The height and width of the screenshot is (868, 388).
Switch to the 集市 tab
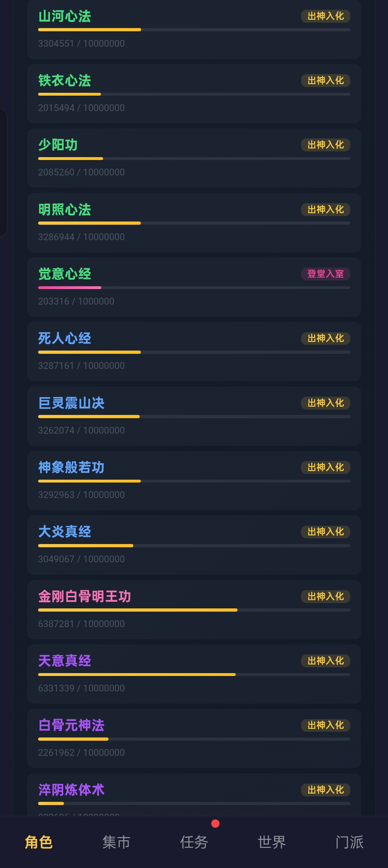click(x=116, y=842)
